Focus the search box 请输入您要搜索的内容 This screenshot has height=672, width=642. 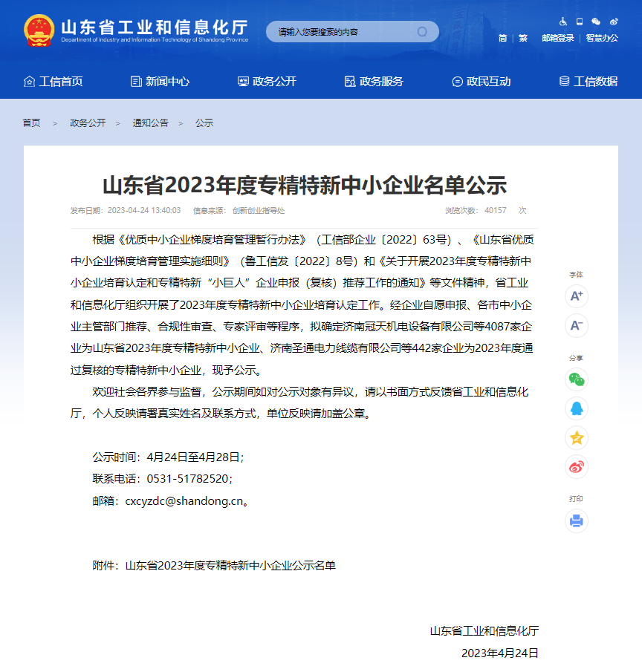[x=352, y=32]
